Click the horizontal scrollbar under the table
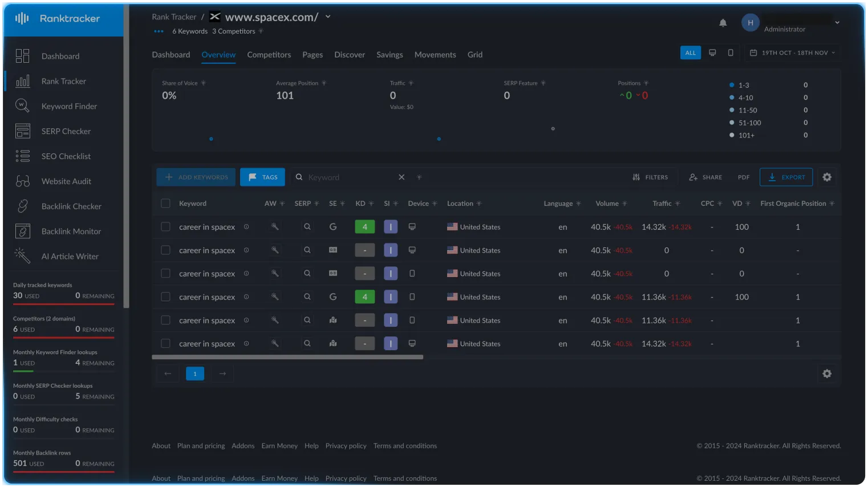This screenshot has width=868, height=487. click(287, 358)
